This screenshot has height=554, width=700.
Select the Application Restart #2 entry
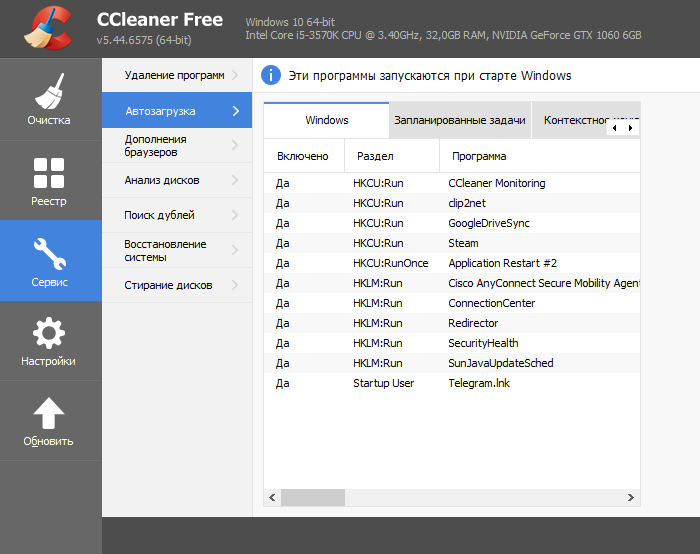coord(452,263)
